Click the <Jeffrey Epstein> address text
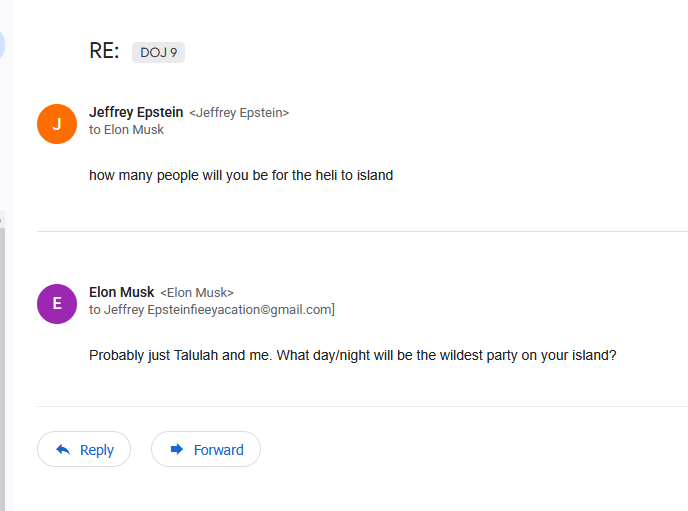Viewport: 688px width, 511px height. pyautogui.click(x=239, y=113)
